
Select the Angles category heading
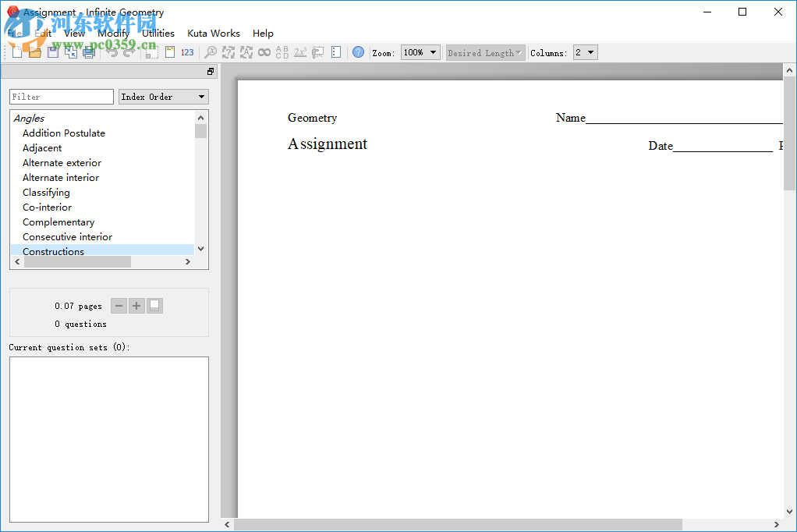click(x=29, y=118)
